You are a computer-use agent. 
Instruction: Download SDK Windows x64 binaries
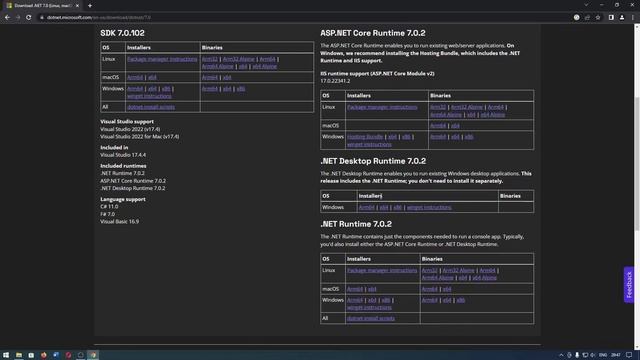coord(227,89)
